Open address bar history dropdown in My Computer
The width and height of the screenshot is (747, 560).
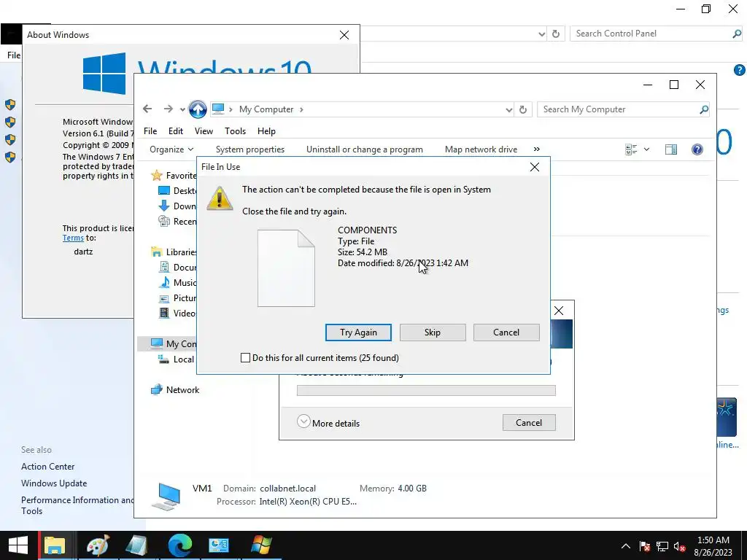pyautogui.click(x=508, y=110)
